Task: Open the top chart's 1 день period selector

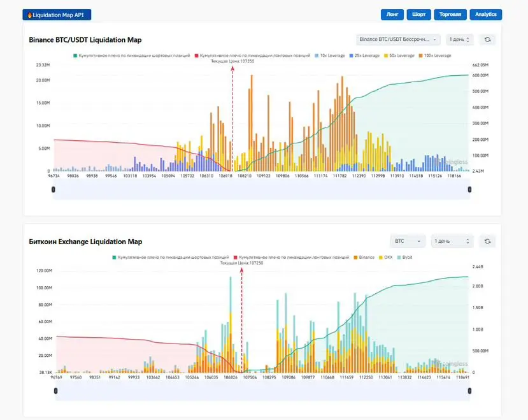Action: 459,40
